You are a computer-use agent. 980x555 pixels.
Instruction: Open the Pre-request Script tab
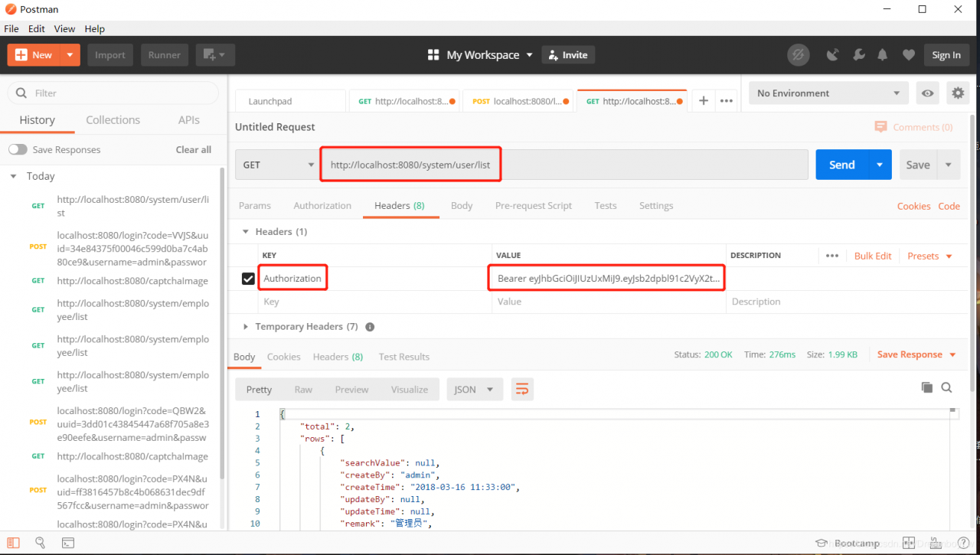(x=534, y=206)
